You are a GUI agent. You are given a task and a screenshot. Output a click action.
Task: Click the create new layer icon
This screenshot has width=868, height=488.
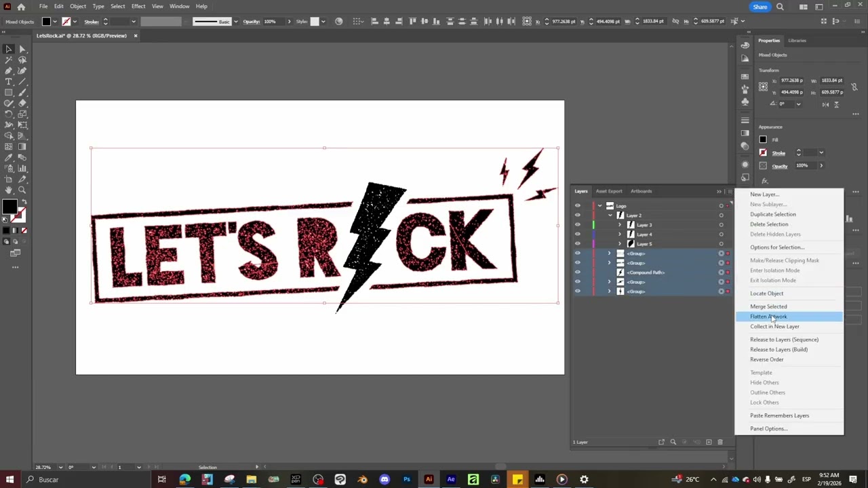pyautogui.click(x=709, y=442)
